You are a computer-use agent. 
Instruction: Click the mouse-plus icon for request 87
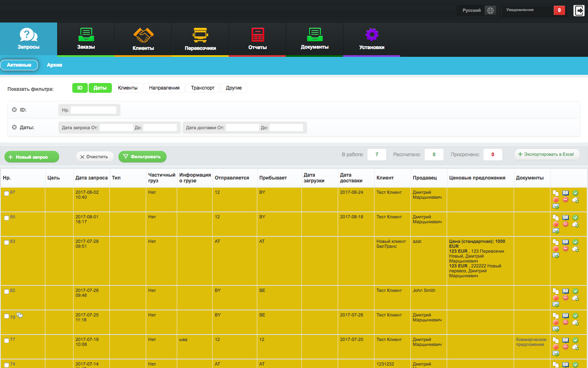click(575, 200)
